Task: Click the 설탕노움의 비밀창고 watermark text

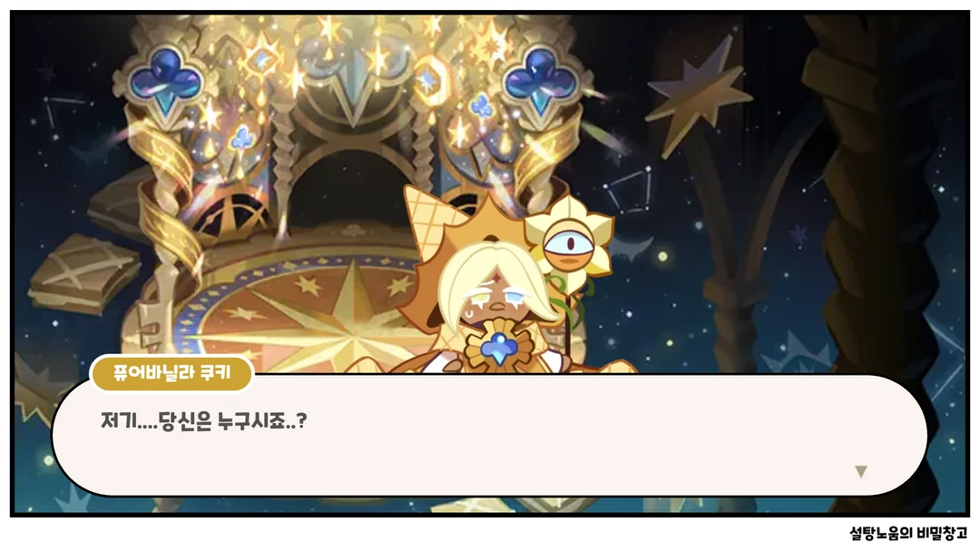Action: tap(908, 533)
